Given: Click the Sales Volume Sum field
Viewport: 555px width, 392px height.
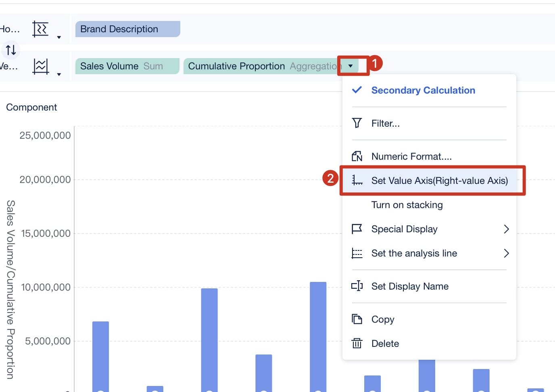Looking at the screenshot, I should coord(127,66).
